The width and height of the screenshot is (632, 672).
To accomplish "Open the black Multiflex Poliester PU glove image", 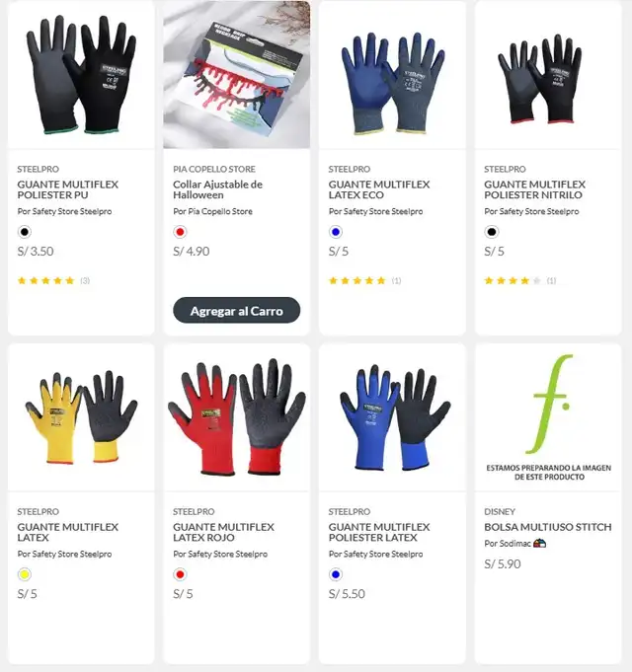I will tap(81, 75).
